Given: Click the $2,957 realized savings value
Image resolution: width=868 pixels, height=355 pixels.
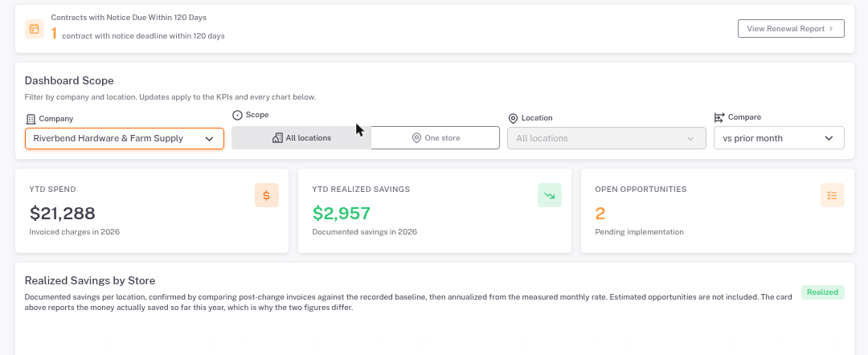Looking at the screenshot, I should coord(342,214).
